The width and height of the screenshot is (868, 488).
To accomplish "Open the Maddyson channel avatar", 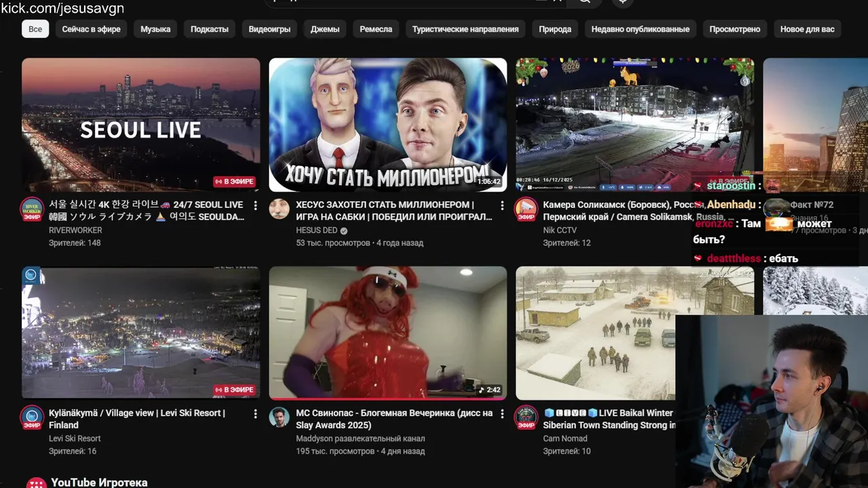I will click(279, 418).
